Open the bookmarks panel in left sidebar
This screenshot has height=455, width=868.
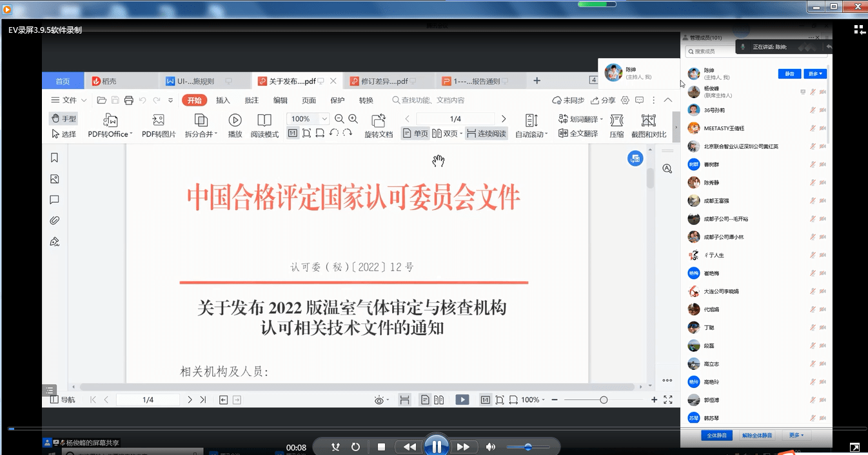(54, 157)
